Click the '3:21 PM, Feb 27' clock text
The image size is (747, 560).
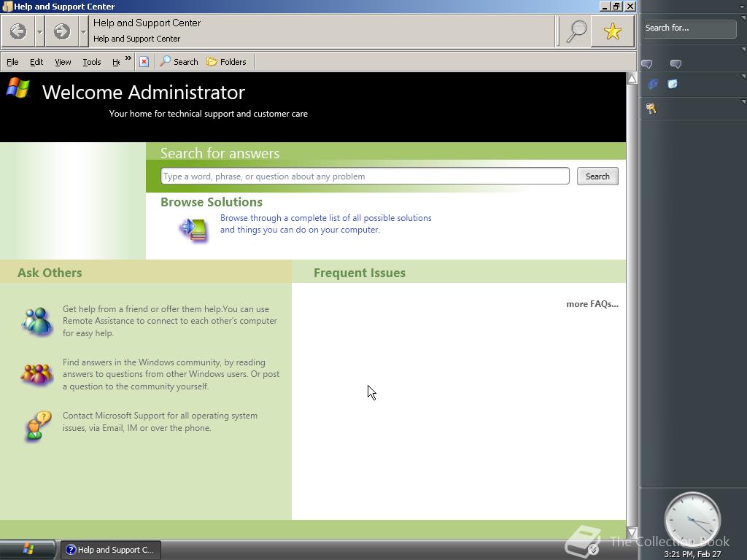692,554
